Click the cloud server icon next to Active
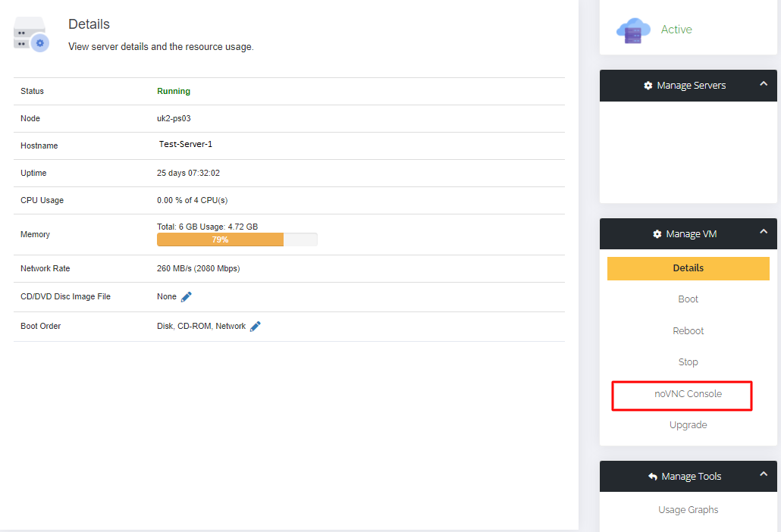The image size is (781, 532). [x=633, y=31]
